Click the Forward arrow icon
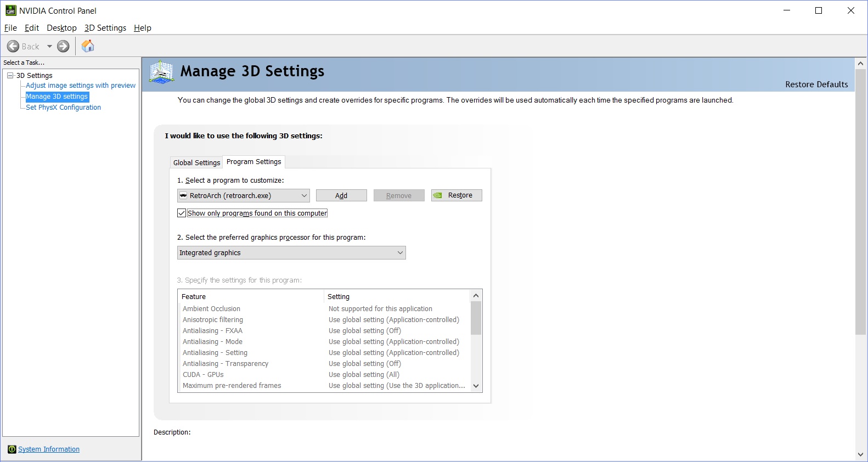Screen dimensions: 868x462 (64, 47)
